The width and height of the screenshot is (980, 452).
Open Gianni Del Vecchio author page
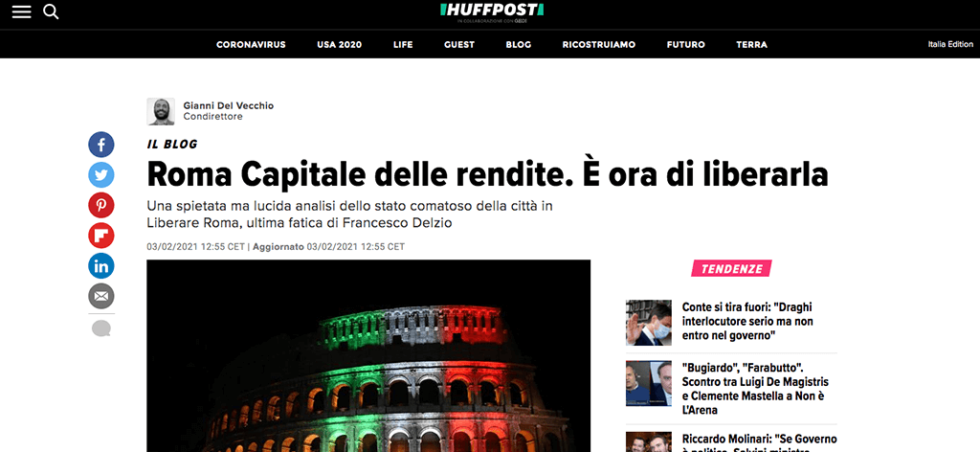(228, 105)
